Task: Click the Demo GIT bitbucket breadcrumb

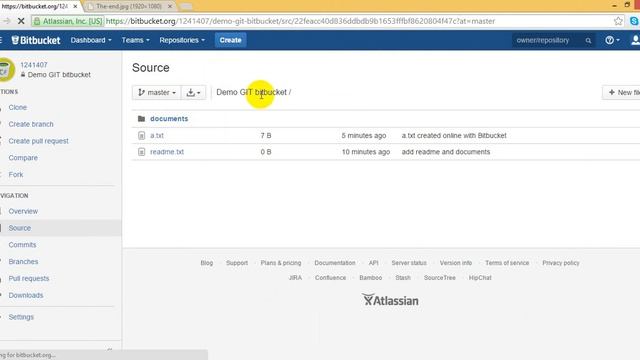Action: 251,92
